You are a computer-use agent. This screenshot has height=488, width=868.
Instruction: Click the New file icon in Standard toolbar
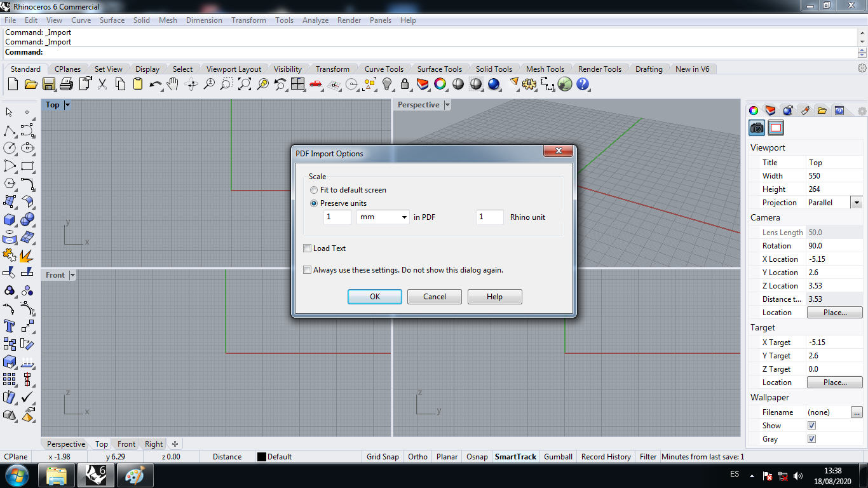pos(13,84)
